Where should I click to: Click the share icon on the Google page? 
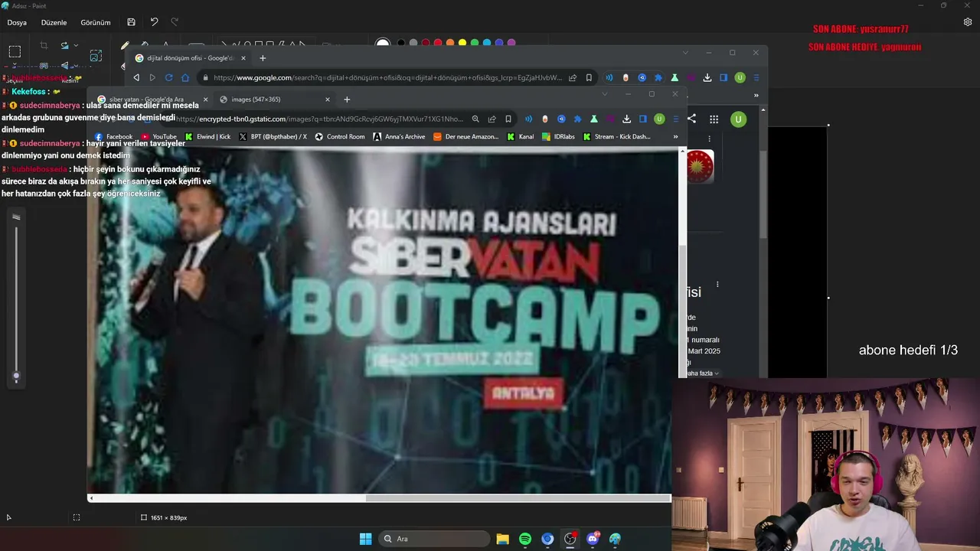click(x=691, y=119)
